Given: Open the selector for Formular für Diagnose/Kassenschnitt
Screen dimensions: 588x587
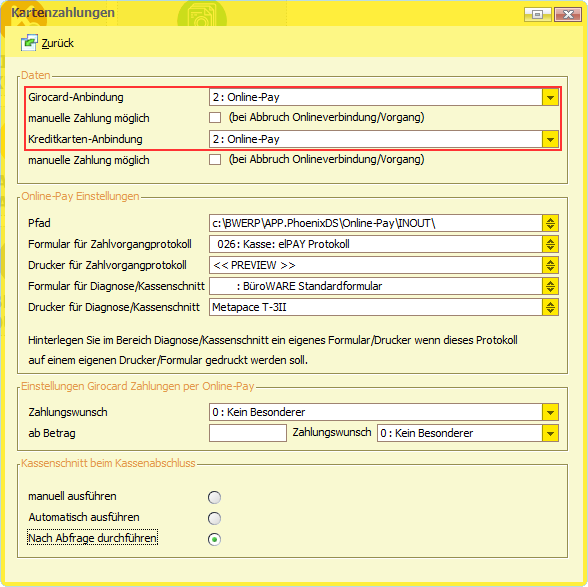Looking at the screenshot, I should click(550, 287).
